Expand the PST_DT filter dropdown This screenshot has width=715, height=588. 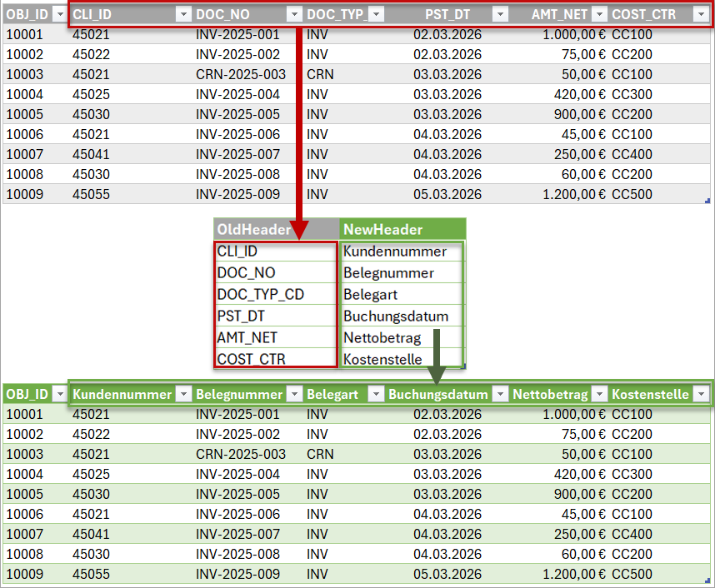499,15
